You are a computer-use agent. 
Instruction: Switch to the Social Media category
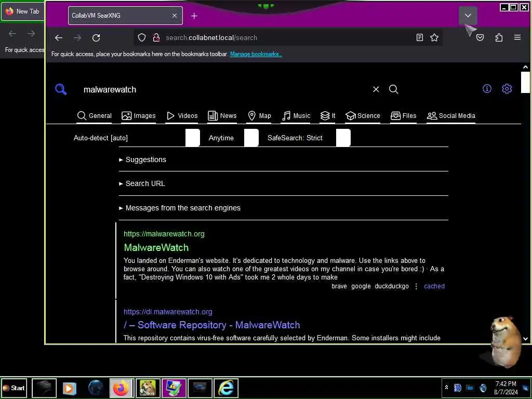[x=451, y=116]
